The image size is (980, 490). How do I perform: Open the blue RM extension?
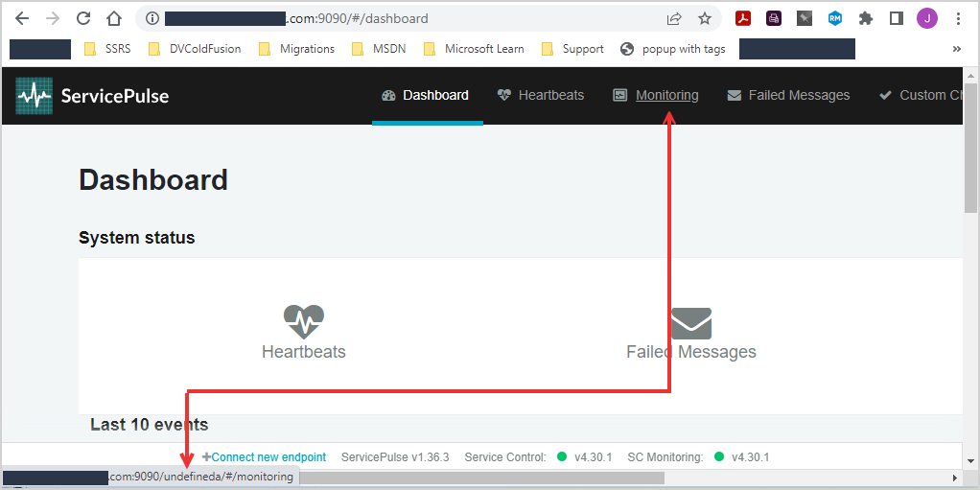835,19
